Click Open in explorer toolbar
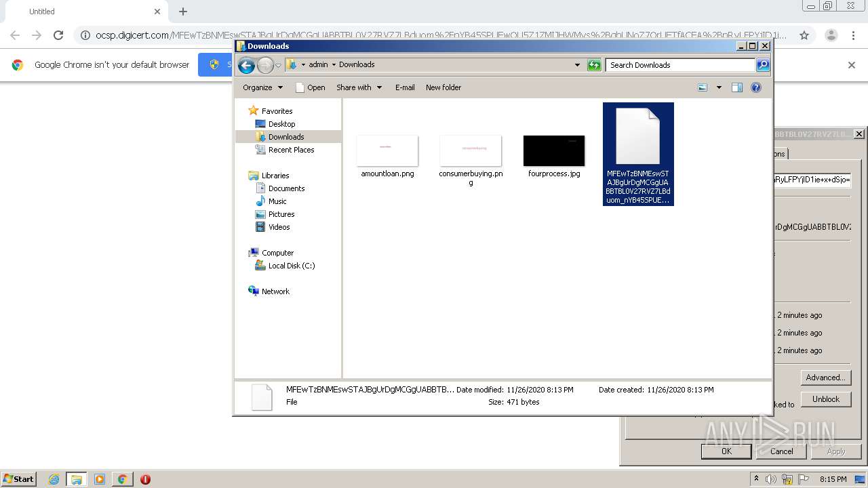This screenshot has width=868, height=488. [311, 87]
